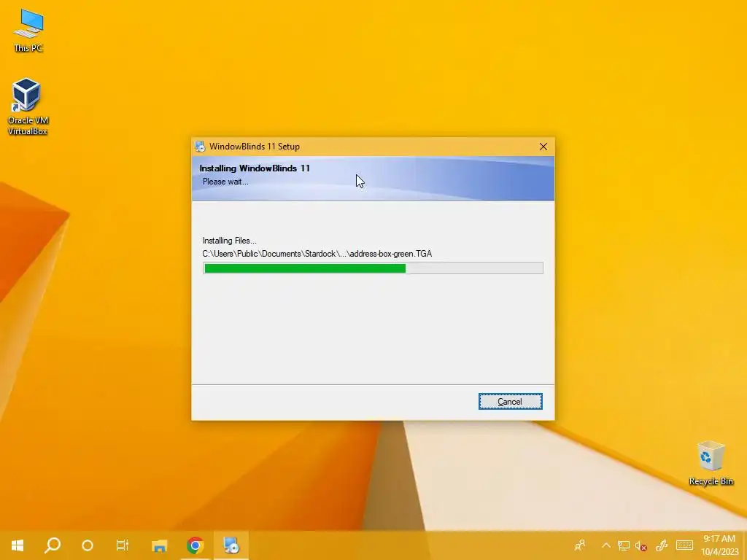Switch to the WindowBlinds setup taskbar button
Viewport: 747px width, 560px height.
231,545
